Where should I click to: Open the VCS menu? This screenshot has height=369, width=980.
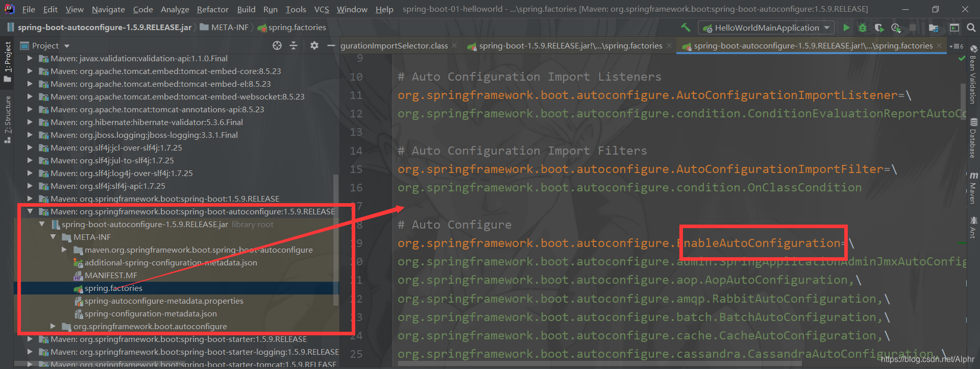point(322,9)
